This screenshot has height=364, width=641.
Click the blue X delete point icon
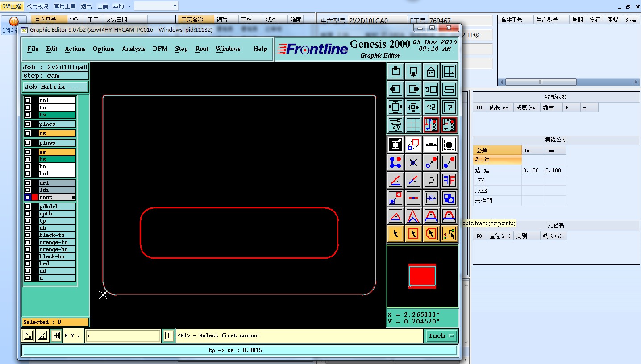click(x=413, y=162)
